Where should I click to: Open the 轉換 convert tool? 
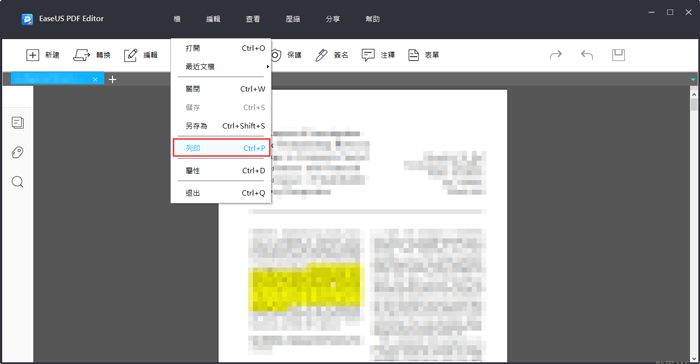click(x=92, y=55)
